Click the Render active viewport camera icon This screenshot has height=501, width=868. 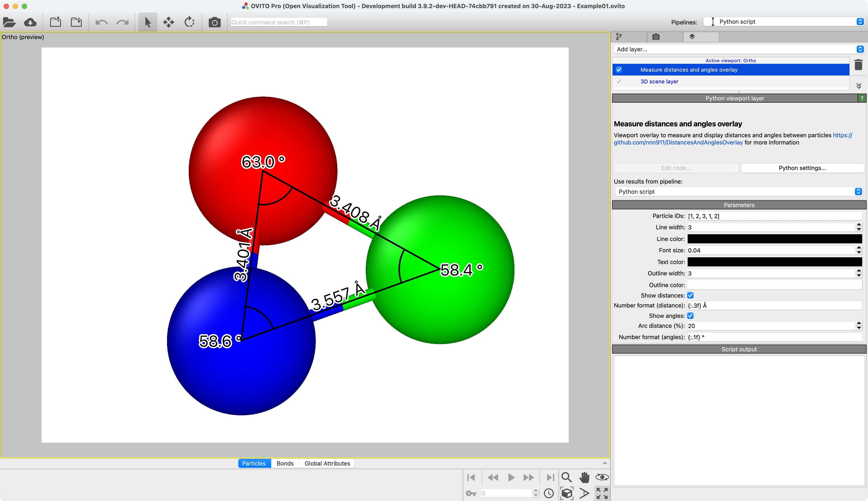pyautogui.click(x=214, y=22)
